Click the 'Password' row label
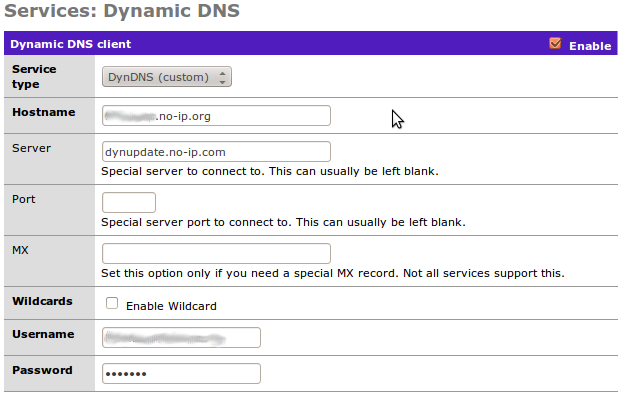 coord(42,370)
